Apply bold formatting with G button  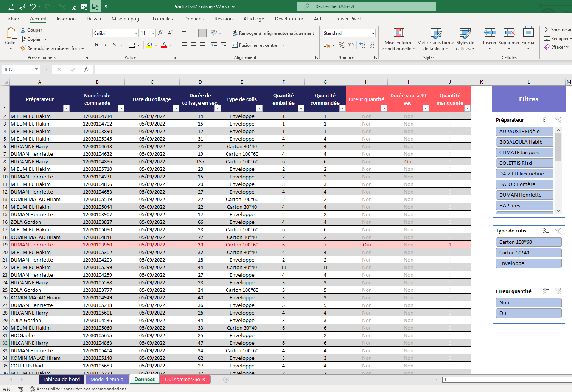[x=96, y=45]
